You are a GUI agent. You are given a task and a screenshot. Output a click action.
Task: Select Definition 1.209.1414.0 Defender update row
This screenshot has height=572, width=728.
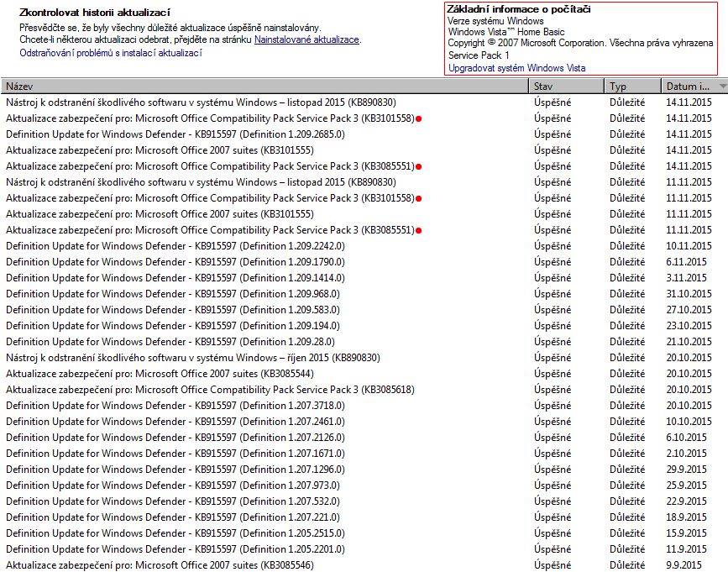(364, 278)
